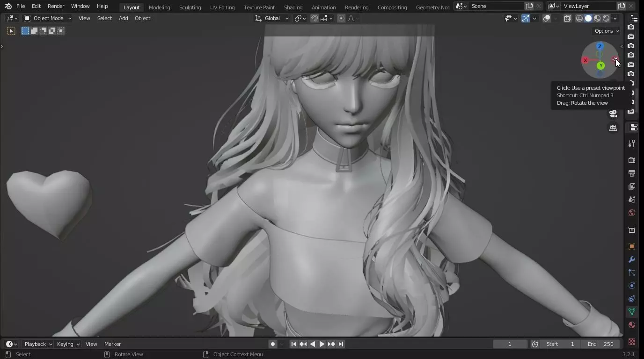Open the Object properties tab
644x359 pixels.
tap(632, 246)
